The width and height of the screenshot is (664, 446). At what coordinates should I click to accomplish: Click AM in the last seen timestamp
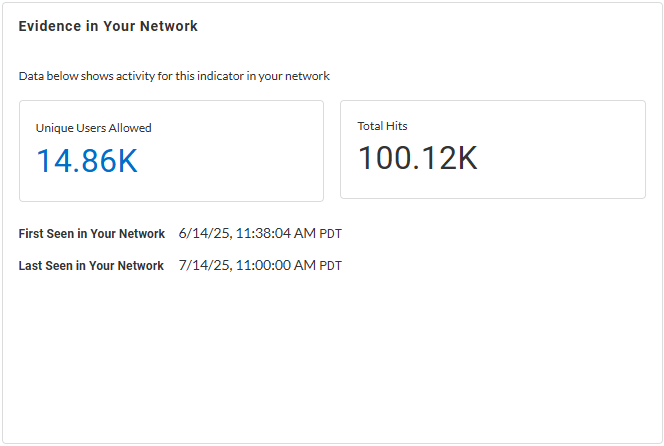coord(305,266)
